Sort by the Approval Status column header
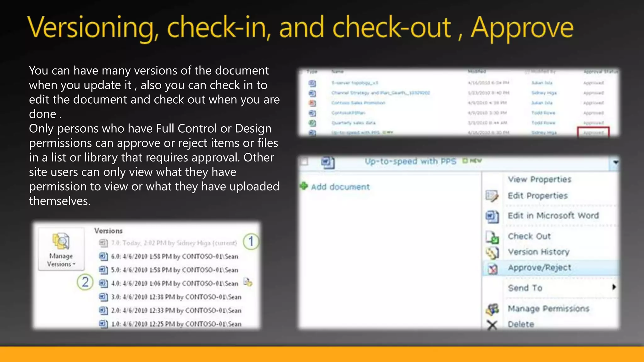The height and width of the screenshot is (362, 644). tap(601, 72)
